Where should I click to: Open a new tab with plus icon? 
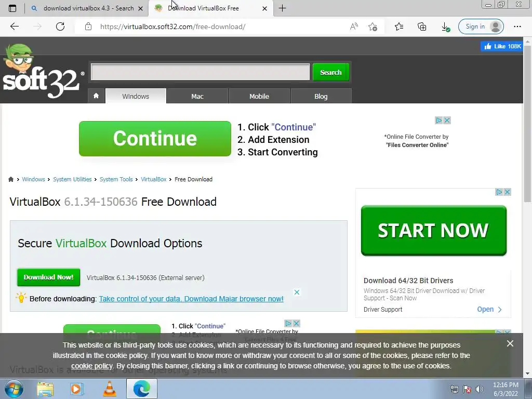[x=282, y=8]
